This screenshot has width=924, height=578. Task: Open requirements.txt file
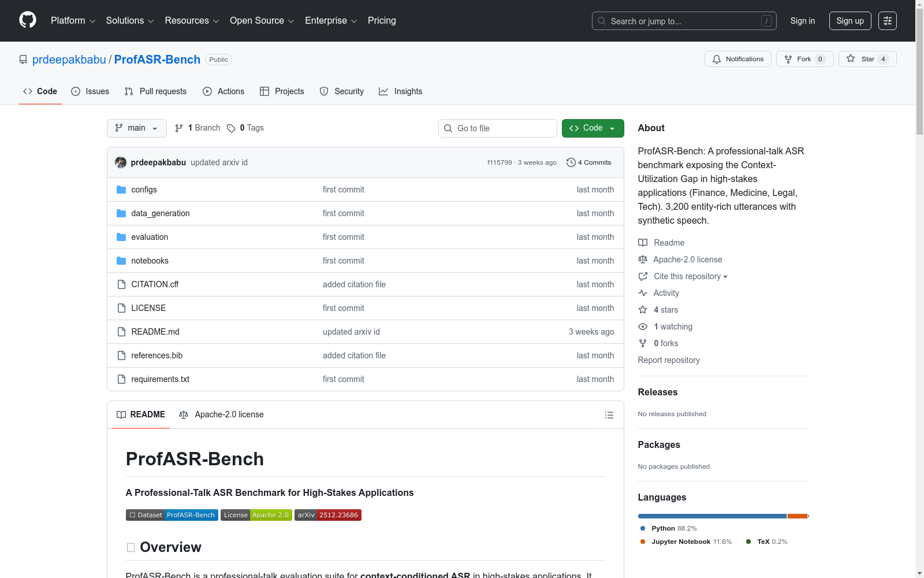pyautogui.click(x=161, y=379)
